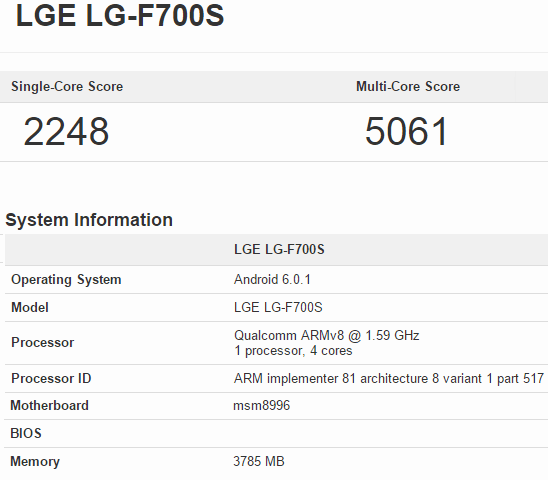The width and height of the screenshot is (548, 480).
Task: Select the BIOS row label
Action: pos(26,433)
